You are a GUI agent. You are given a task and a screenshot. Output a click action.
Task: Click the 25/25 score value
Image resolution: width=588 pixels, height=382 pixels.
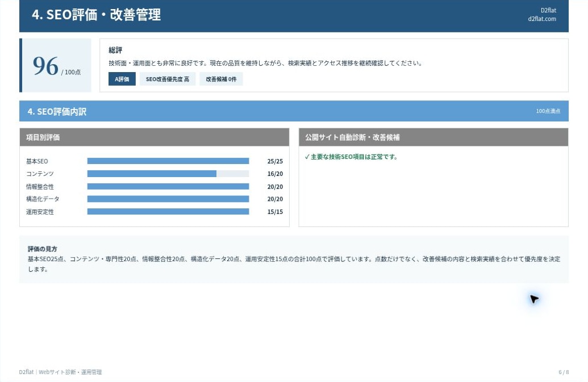[x=275, y=161]
